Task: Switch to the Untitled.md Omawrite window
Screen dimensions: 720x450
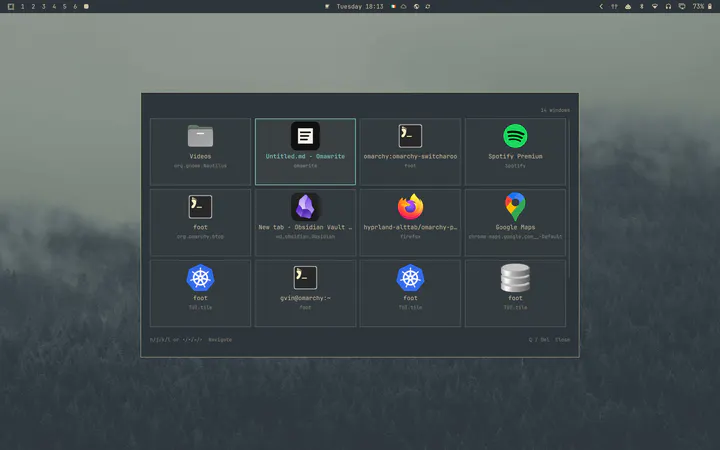Action: (305, 152)
